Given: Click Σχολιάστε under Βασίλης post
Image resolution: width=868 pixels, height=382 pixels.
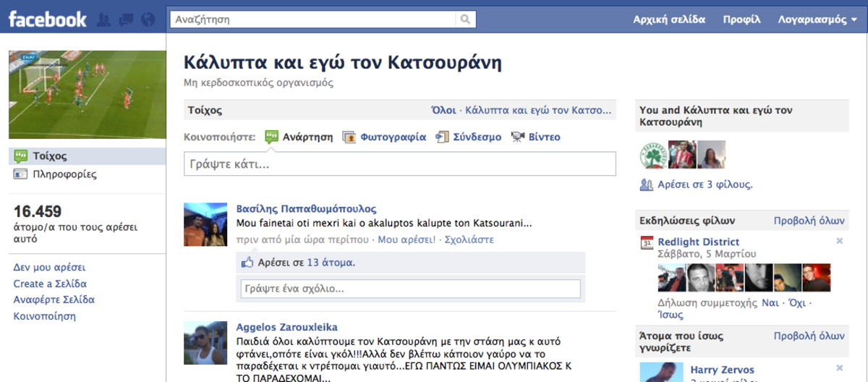Looking at the screenshot, I should point(469,239).
